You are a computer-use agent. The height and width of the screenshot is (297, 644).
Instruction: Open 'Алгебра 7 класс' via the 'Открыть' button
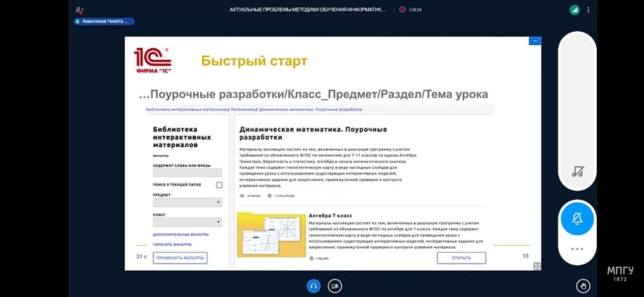(x=461, y=257)
